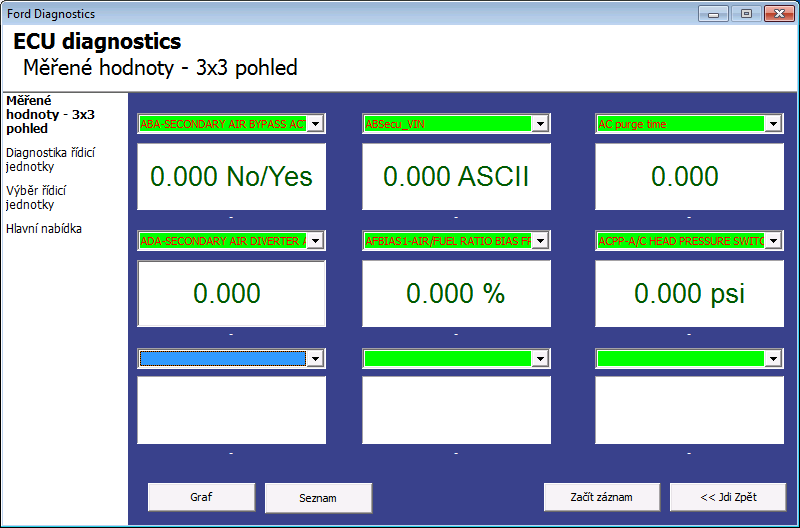This screenshot has height=528, width=800.
Task: Select Měřené hodnoty - 3x3 pohled sidebar item
Action: [51, 114]
